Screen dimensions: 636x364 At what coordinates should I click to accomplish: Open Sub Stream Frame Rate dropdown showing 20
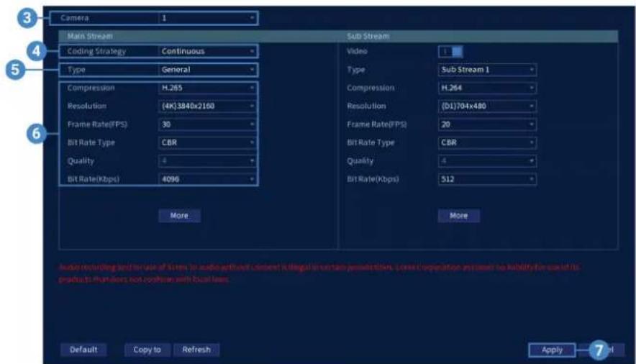(487, 124)
